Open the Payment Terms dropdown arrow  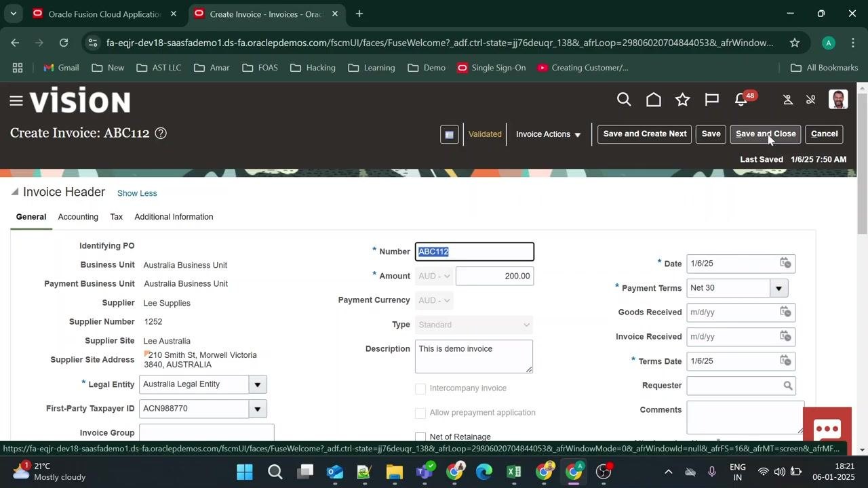point(778,288)
